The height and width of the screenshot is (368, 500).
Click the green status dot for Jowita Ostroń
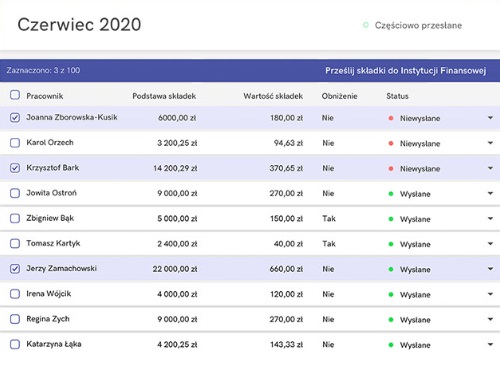[x=391, y=194]
